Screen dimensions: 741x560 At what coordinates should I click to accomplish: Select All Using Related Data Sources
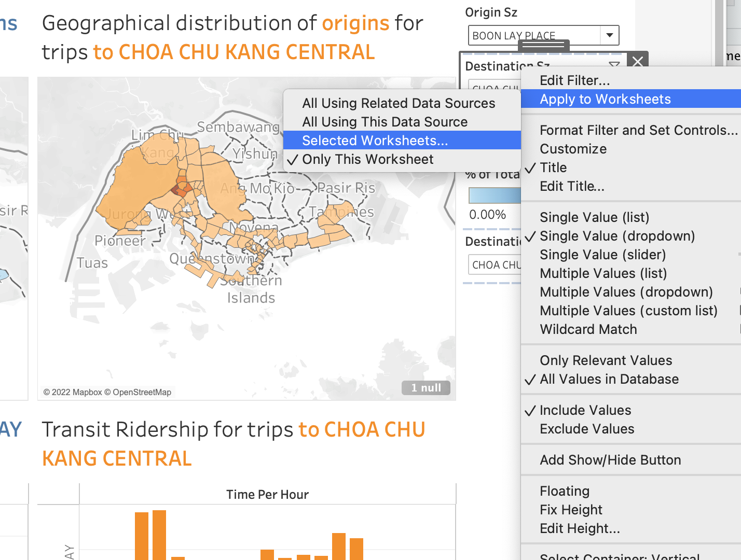398,103
